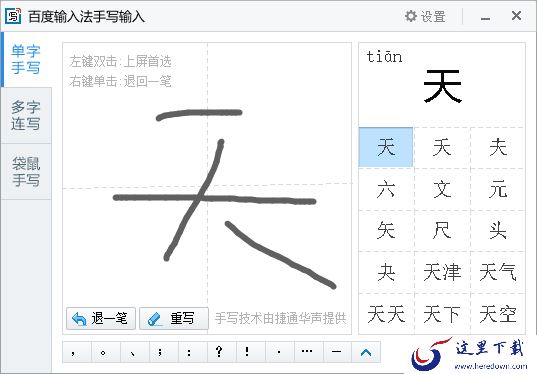Expand the punctuation bar with up chevron
537x374 pixels.
point(366,352)
